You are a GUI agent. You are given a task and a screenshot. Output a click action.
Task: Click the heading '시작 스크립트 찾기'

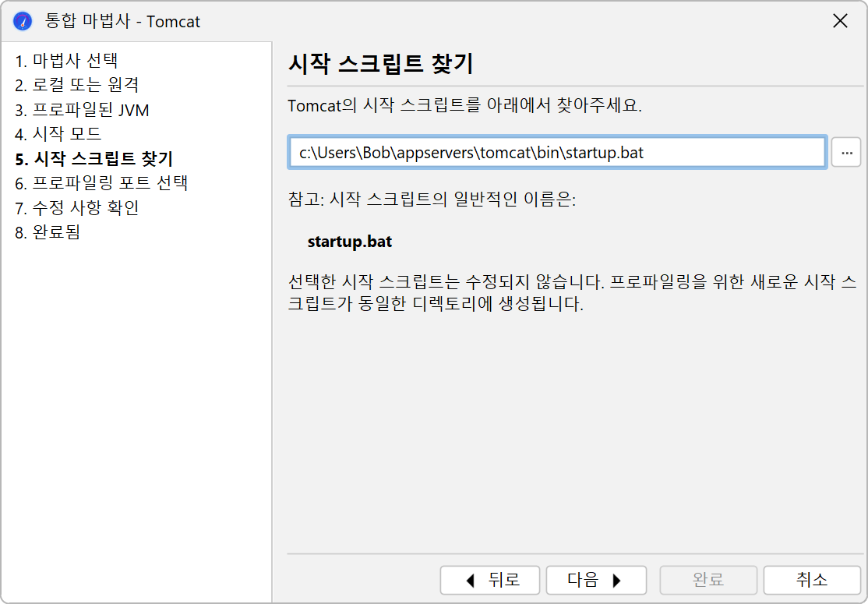[381, 64]
